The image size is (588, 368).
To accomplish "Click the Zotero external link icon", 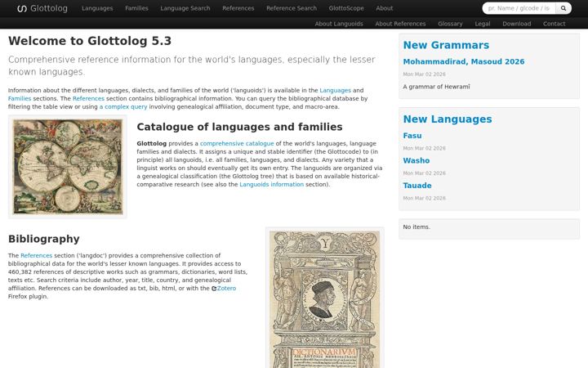I will [214, 289].
